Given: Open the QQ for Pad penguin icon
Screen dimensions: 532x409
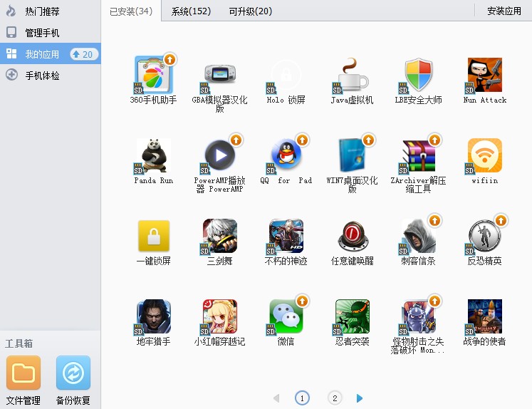Looking at the screenshot, I should (286, 155).
